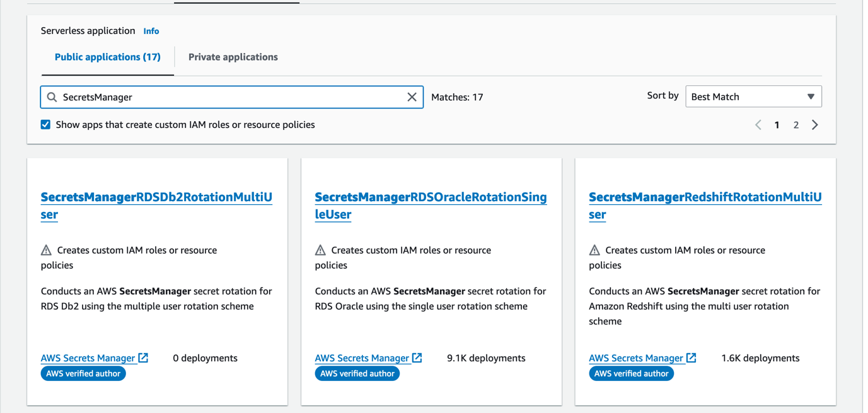
Task: Click the Serverless application heading
Action: [x=88, y=31]
